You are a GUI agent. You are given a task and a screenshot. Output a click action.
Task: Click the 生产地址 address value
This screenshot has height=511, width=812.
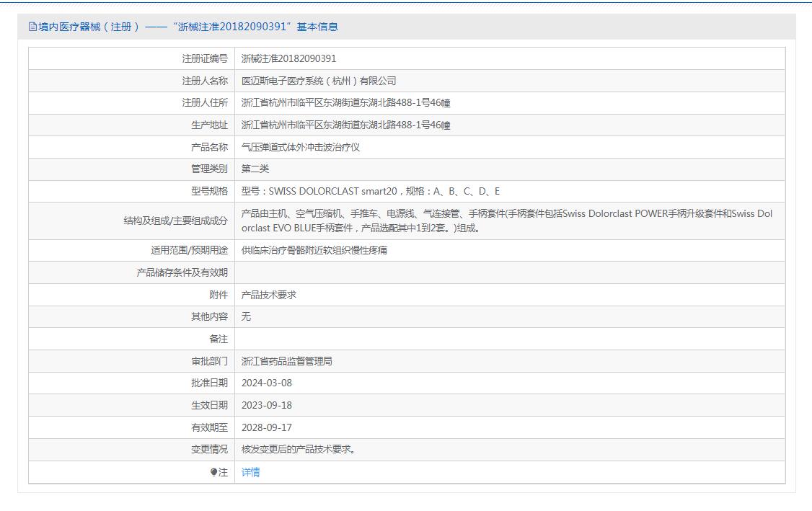pyautogui.click(x=345, y=125)
